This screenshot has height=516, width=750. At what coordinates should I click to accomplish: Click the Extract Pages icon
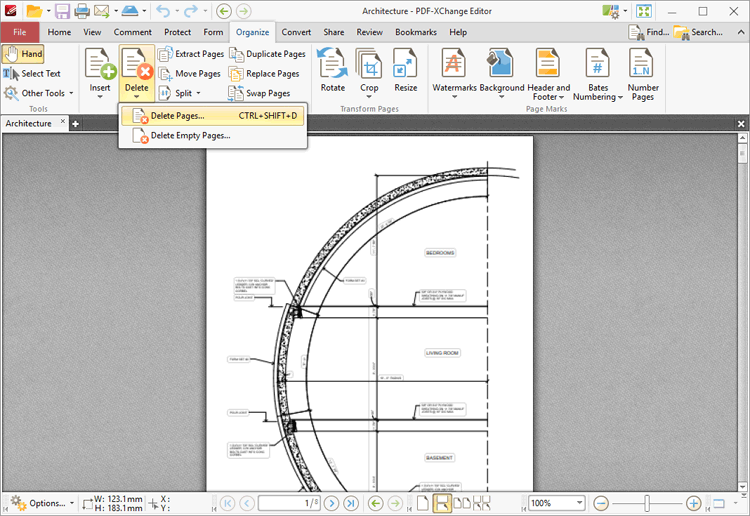pyautogui.click(x=165, y=54)
